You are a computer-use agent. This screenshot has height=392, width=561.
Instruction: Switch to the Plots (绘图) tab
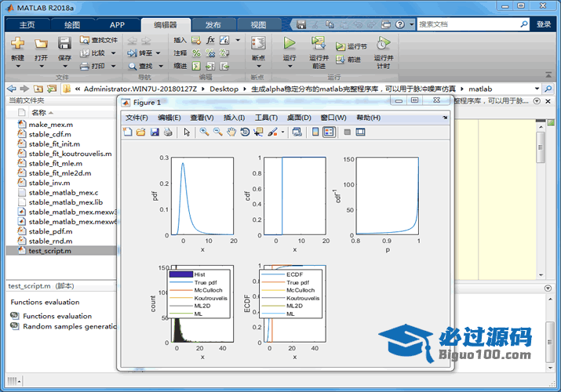[x=72, y=24]
